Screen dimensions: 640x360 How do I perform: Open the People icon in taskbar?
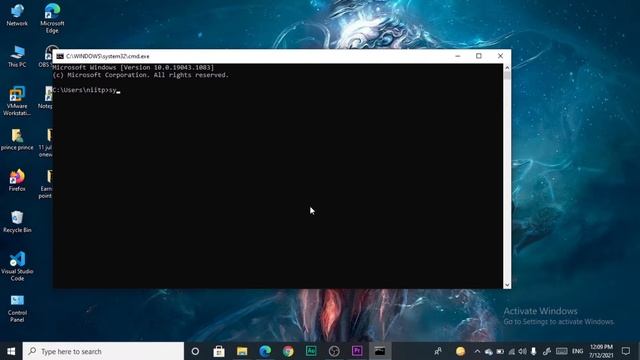[x=438, y=351]
